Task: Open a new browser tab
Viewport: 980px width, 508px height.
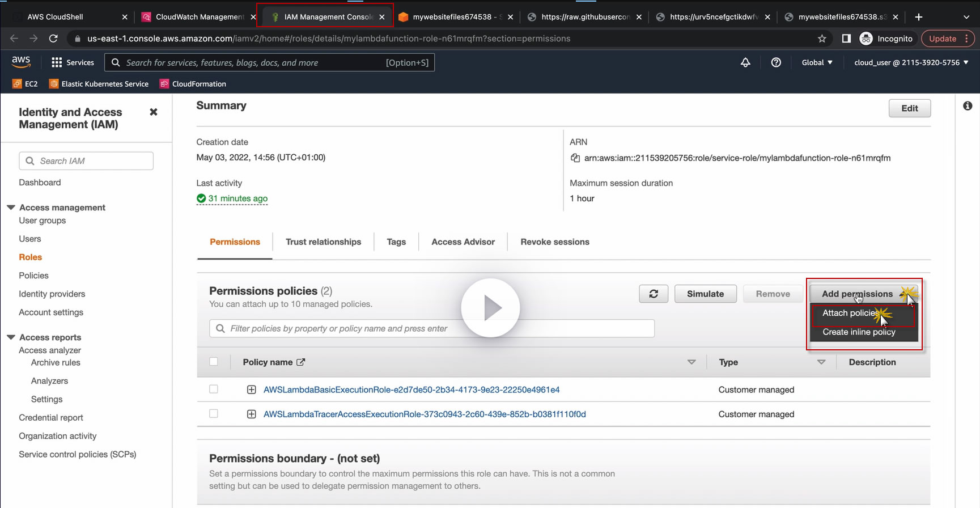Action: [x=919, y=17]
